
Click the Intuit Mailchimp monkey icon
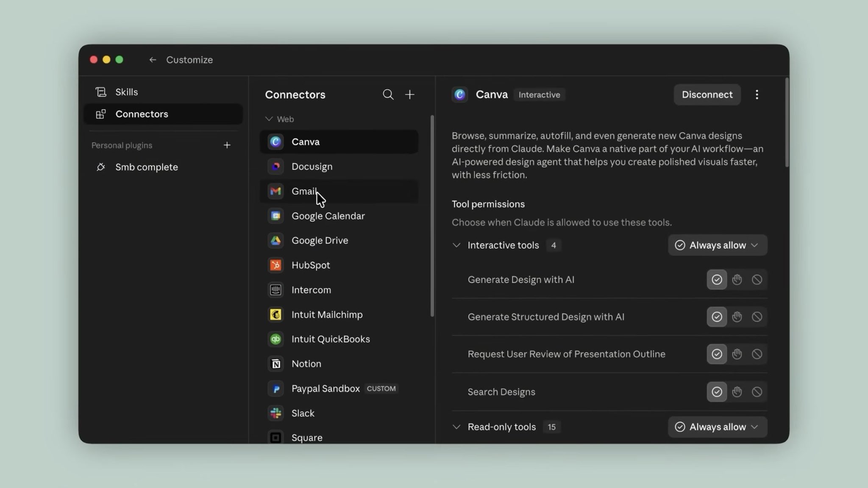(x=275, y=314)
